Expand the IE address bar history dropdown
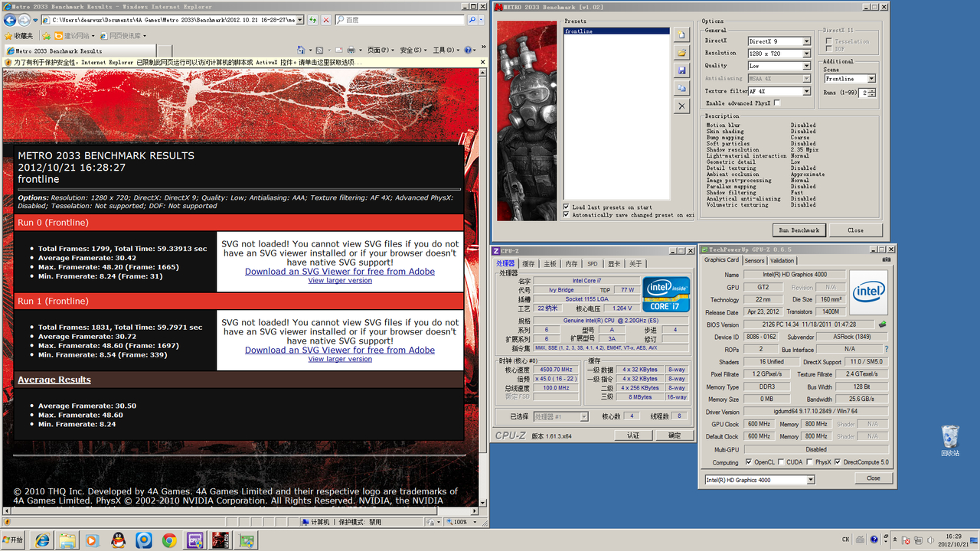The width and height of the screenshot is (980, 551). [299, 20]
